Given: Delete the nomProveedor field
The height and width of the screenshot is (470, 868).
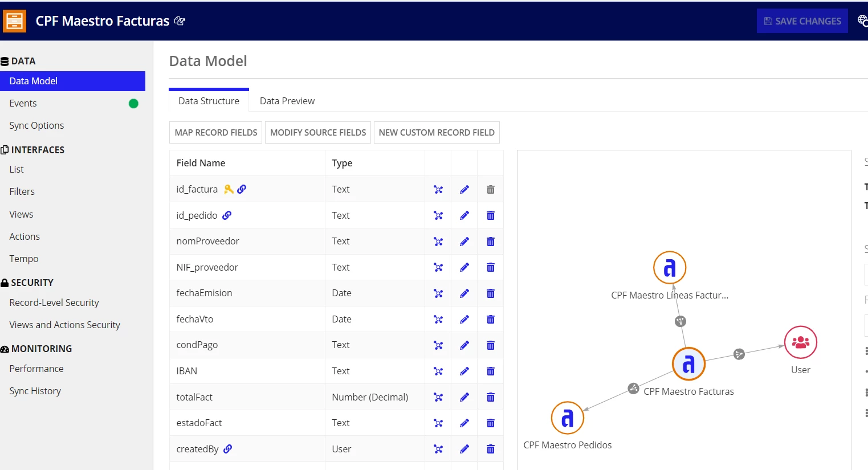Looking at the screenshot, I should pyautogui.click(x=491, y=242).
